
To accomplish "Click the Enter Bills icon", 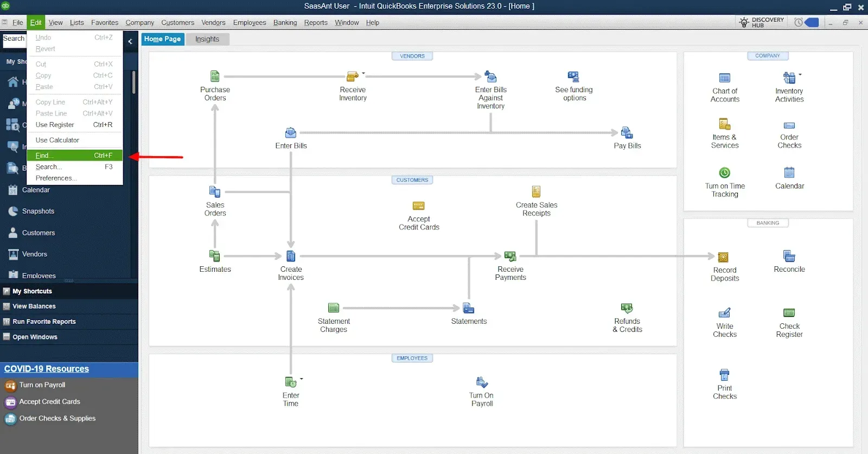I will click(x=291, y=133).
